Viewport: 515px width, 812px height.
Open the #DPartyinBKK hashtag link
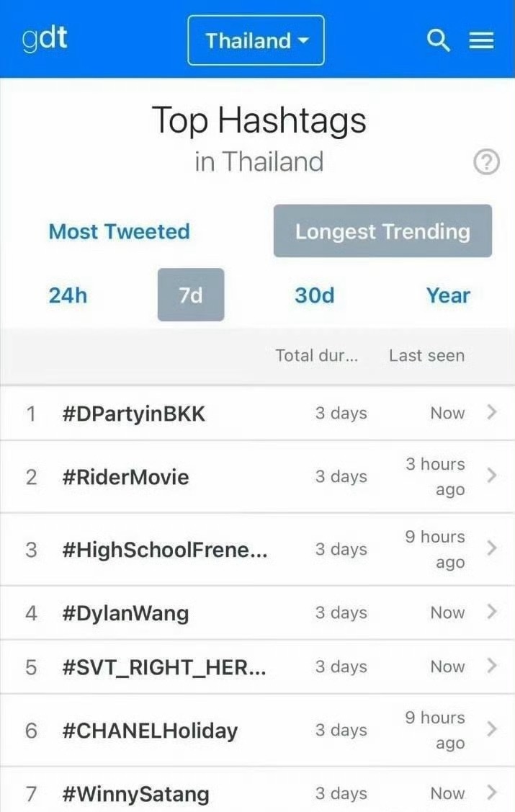134,414
